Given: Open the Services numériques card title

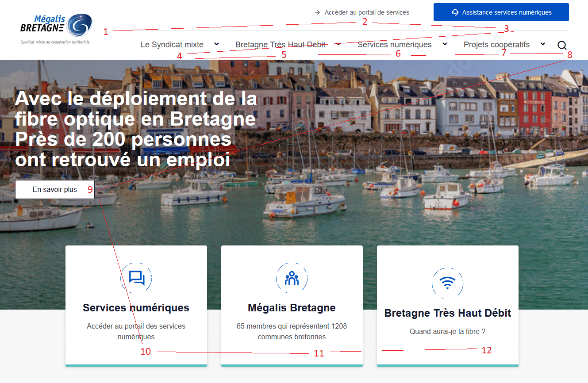Looking at the screenshot, I should tap(136, 308).
